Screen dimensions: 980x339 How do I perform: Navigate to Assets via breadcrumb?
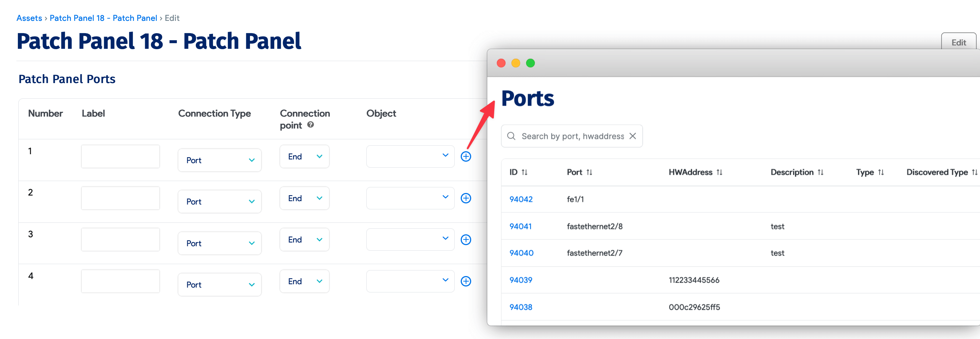[x=29, y=18]
